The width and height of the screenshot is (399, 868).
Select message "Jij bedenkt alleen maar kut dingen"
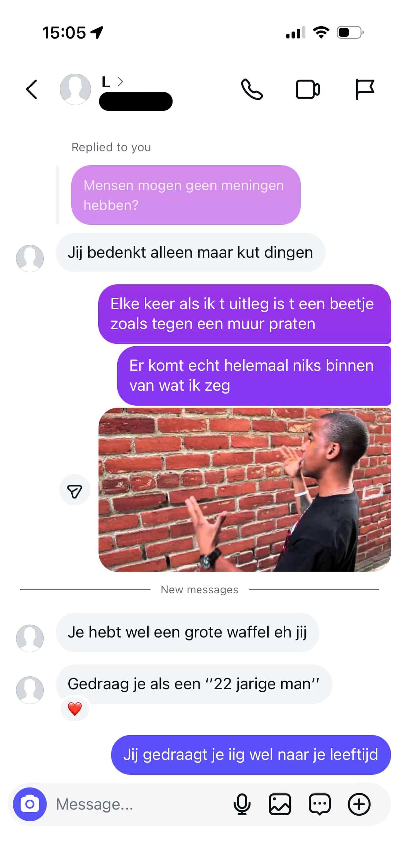pyautogui.click(x=190, y=253)
